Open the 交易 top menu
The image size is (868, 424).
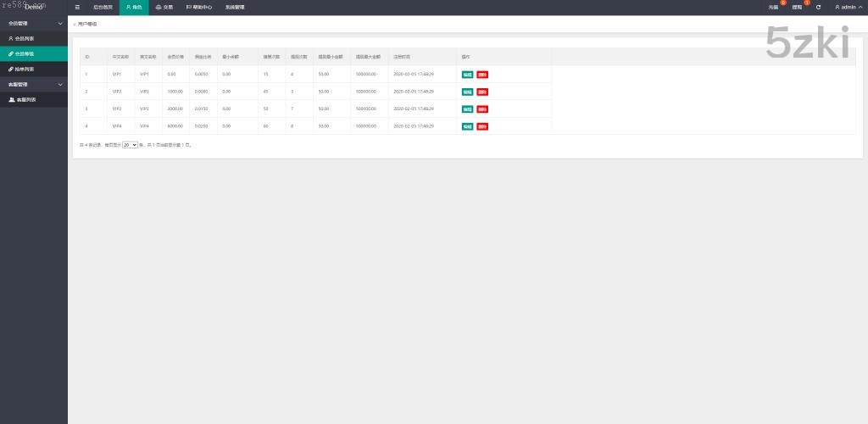coord(164,7)
